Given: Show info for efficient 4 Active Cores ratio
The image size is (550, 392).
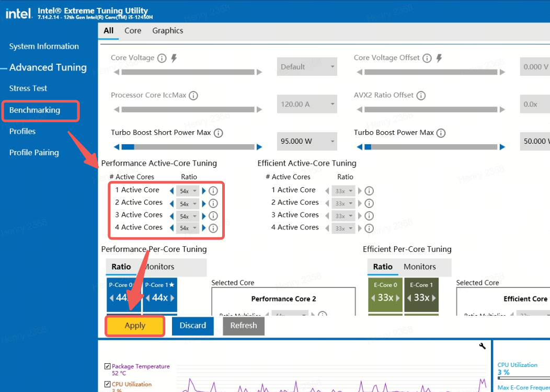Looking at the screenshot, I should 369,228.
